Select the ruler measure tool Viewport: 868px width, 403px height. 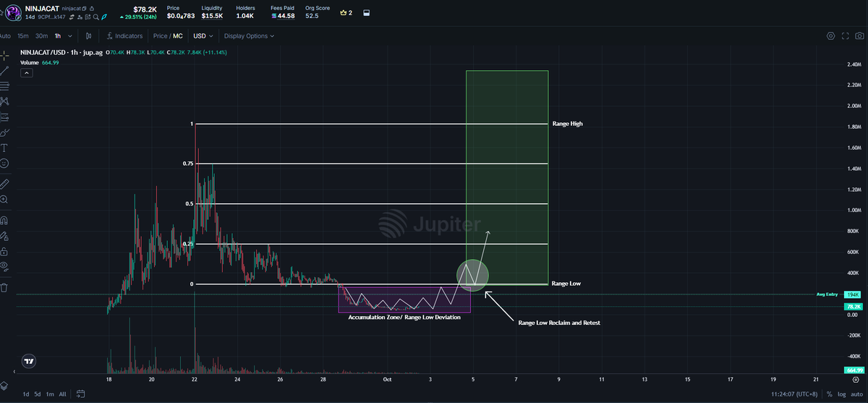[4, 183]
